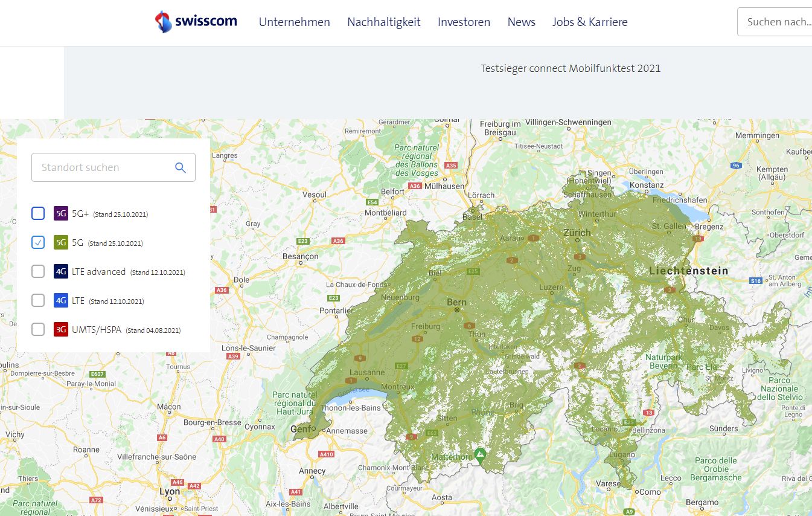Click the LTE advanced (Stand 12.10.2021) label

[128, 272]
